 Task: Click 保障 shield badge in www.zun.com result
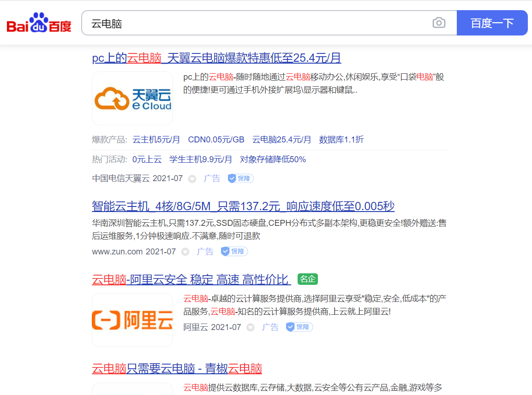234,252
